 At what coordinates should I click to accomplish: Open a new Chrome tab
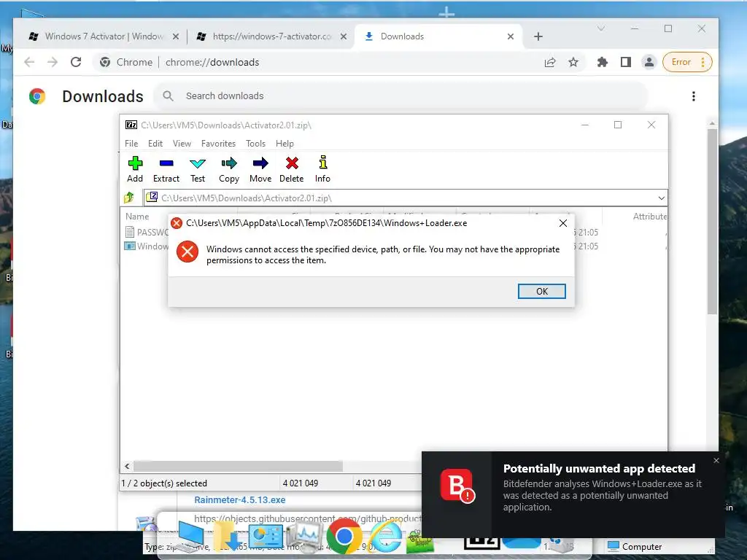(x=538, y=36)
